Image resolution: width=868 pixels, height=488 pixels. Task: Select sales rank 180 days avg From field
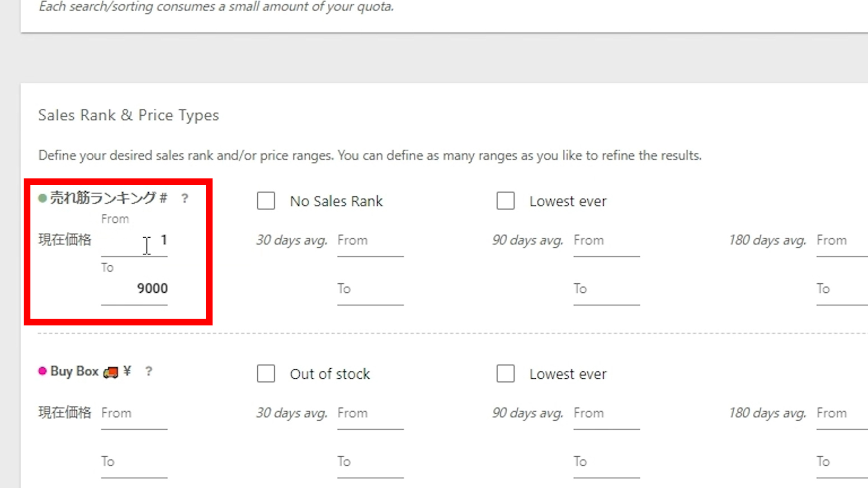coord(841,241)
